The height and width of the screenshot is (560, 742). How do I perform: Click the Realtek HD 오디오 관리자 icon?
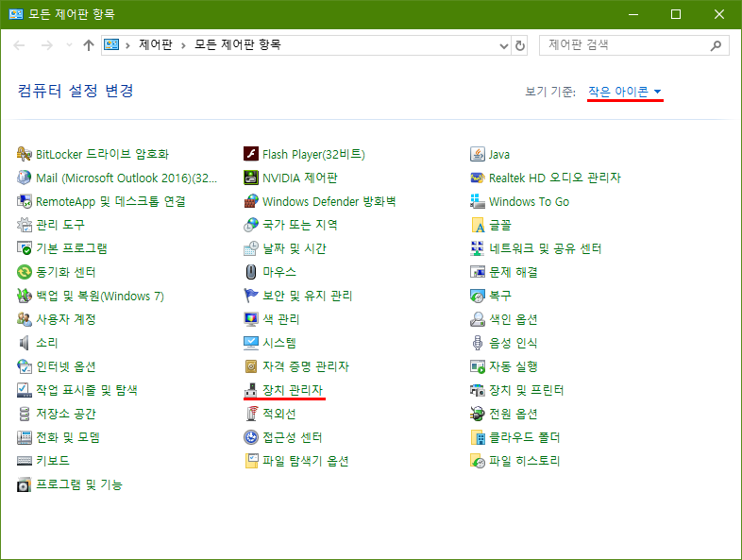click(478, 178)
